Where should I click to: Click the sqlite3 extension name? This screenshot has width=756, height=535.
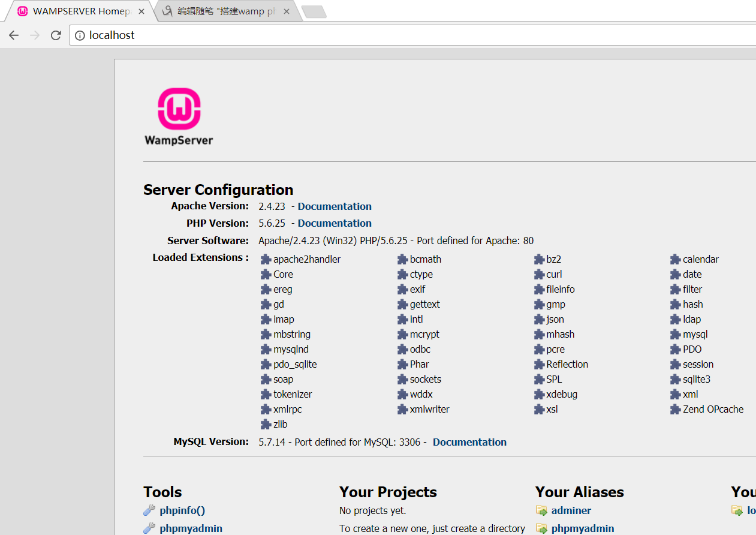pyautogui.click(x=697, y=379)
